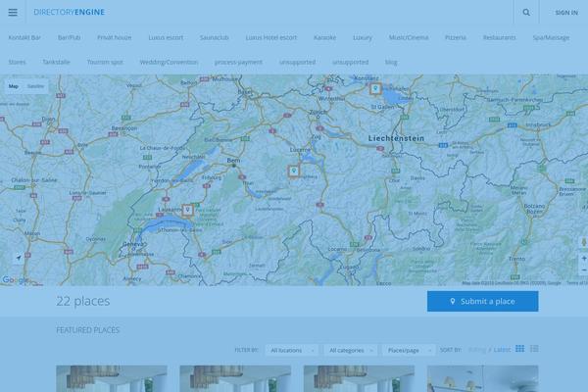The height and width of the screenshot is (392, 588).
Task: Click the map marker near Lausanne
Action: click(187, 210)
